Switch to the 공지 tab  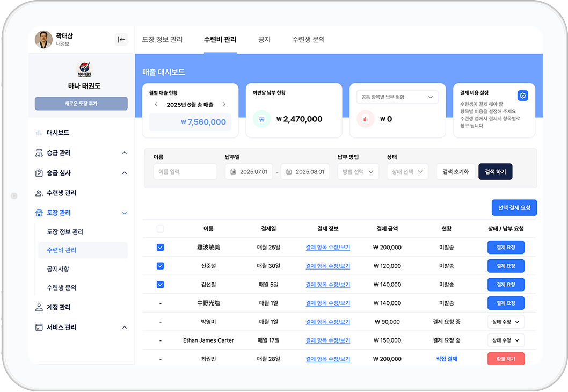tap(264, 39)
